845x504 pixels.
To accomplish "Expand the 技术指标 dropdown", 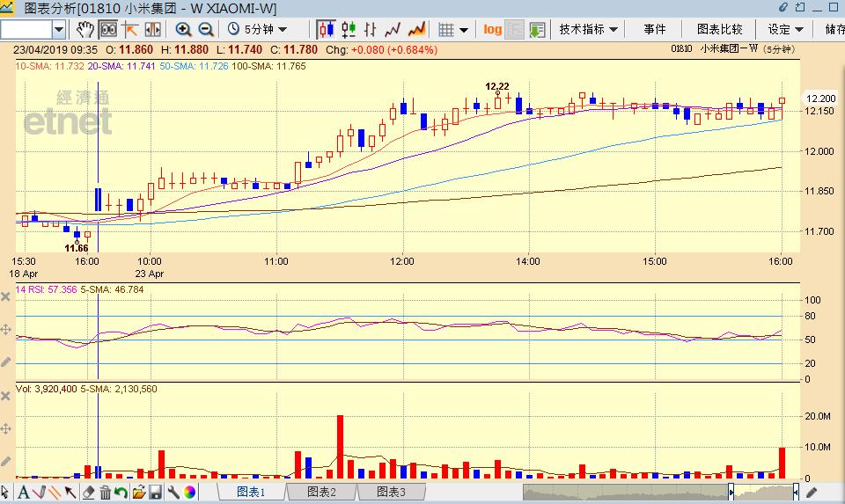I will coord(588,29).
